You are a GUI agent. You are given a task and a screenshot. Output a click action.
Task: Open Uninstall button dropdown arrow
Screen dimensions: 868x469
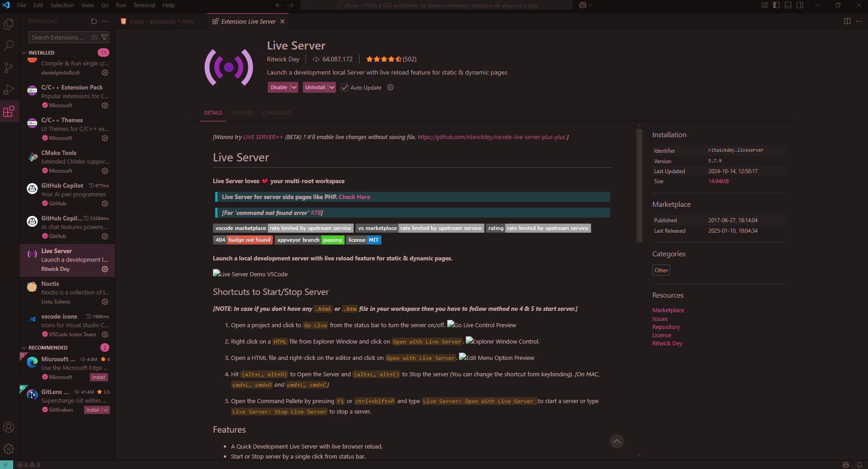tap(332, 87)
